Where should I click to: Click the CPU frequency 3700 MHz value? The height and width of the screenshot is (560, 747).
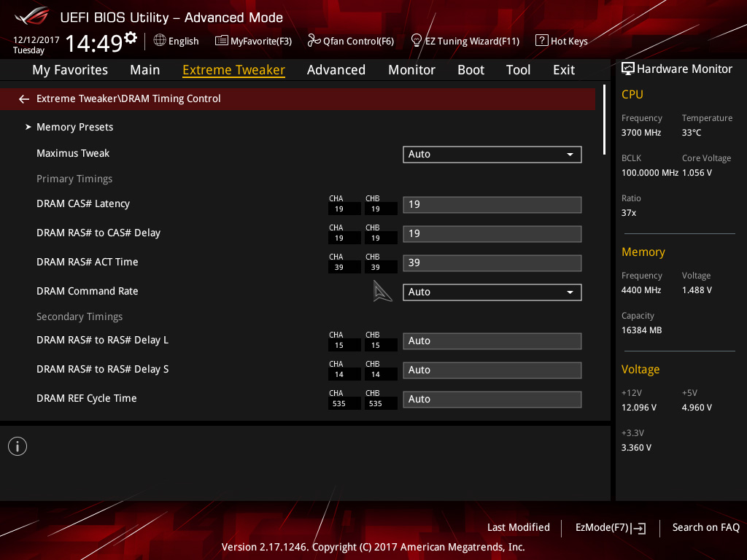(640, 133)
